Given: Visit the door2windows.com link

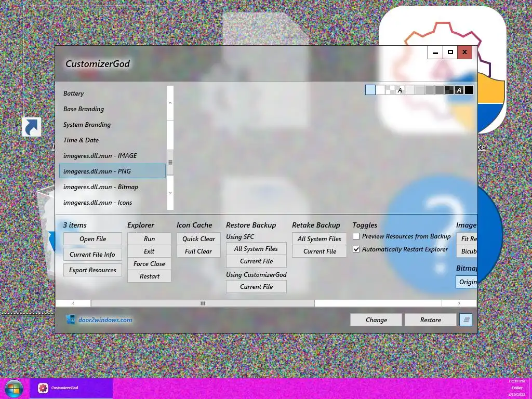Looking at the screenshot, I should point(105,320).
